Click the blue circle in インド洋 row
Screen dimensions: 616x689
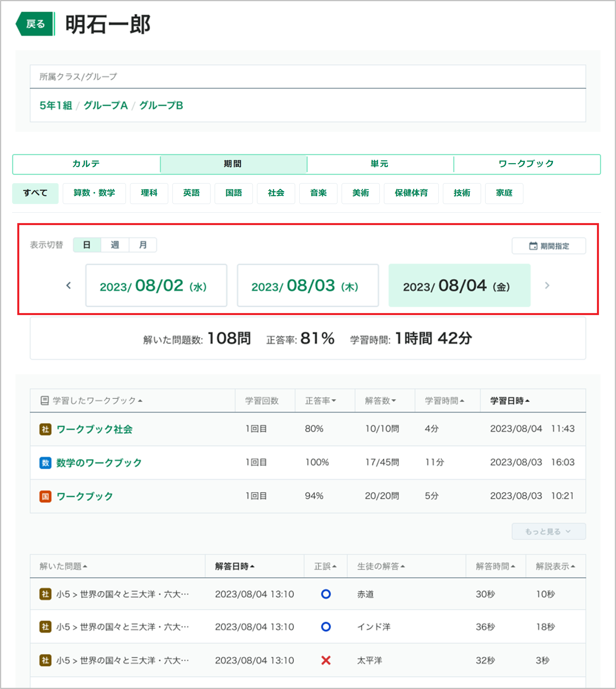(x=326, y=627)
